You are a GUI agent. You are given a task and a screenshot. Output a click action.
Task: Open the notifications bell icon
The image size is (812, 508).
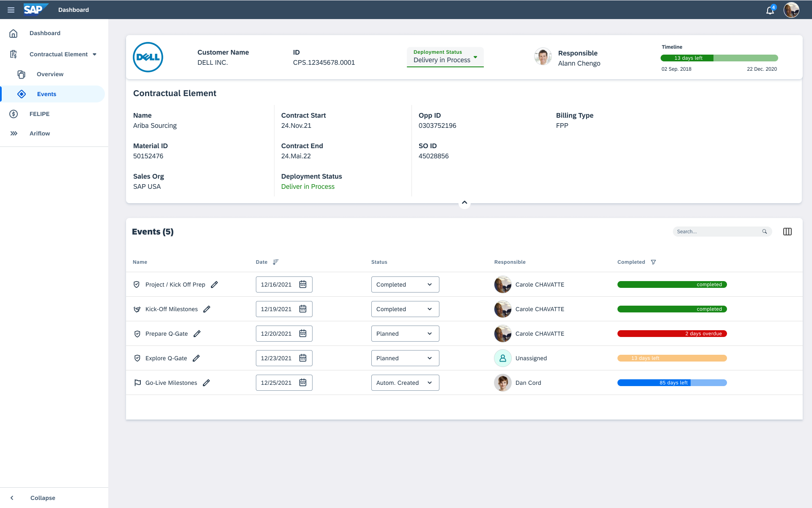[x=770, y=10]
